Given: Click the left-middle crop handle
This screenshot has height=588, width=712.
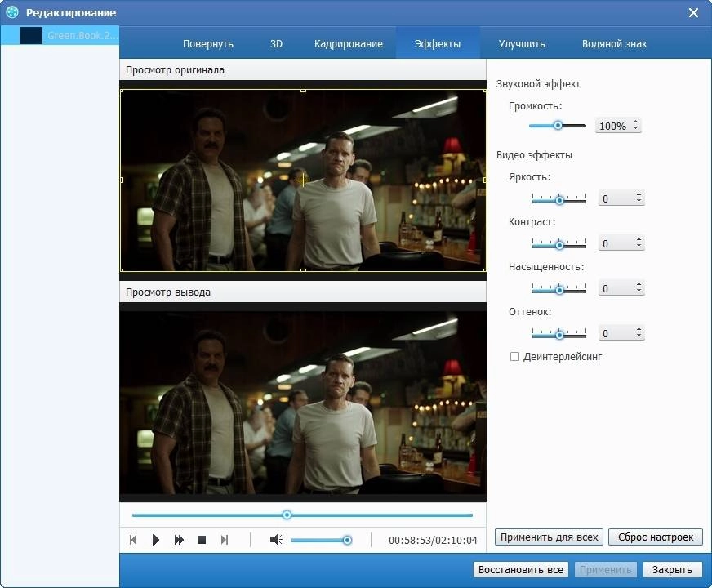Looking at the screenshot, I should (x=122, y=180).
